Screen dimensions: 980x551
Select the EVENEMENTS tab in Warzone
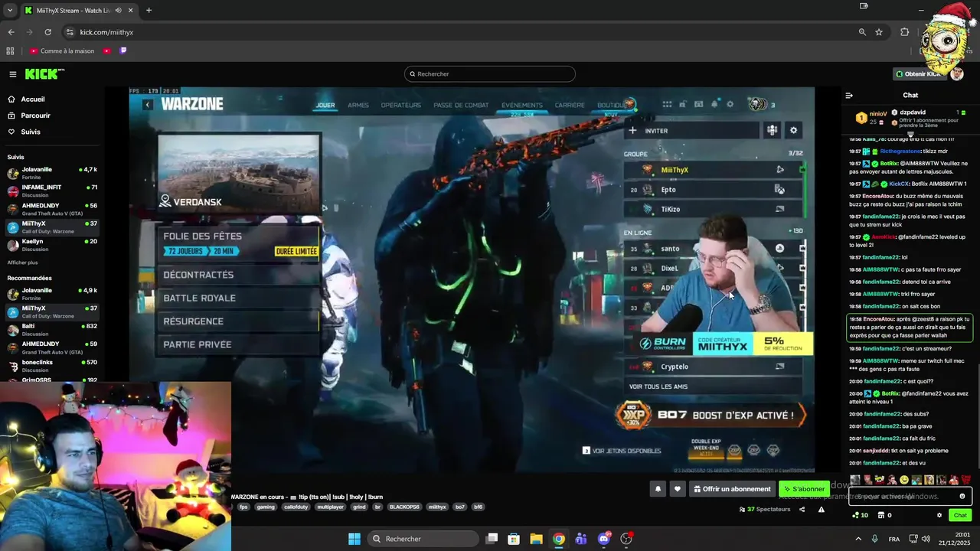pyautogui.click(x=522, y=106)
